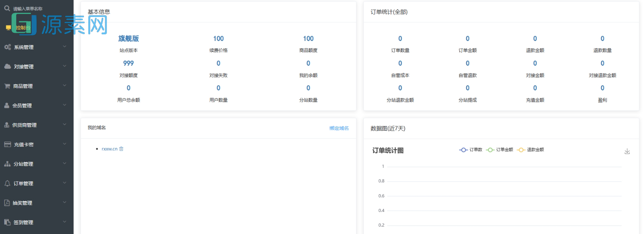Click the 100 续费价格 value
This screenshot has width=644, height=234.
219,39
